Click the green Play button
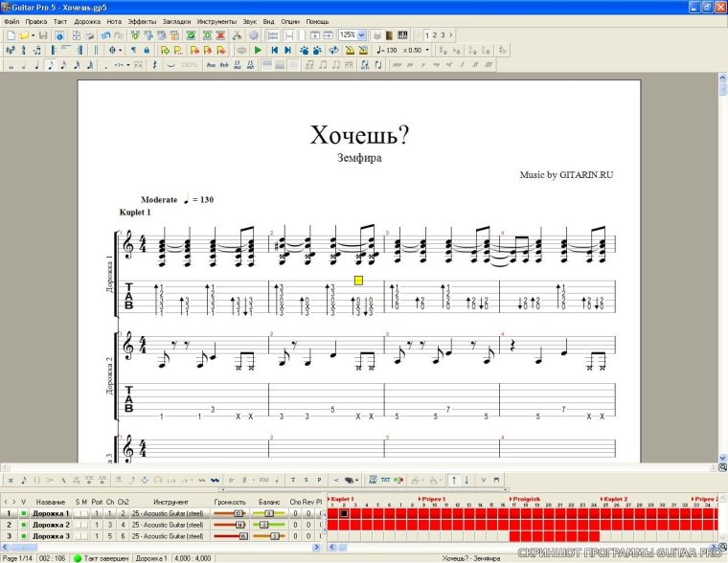Viewport: 728px width, 563px height. (x=258, y=50)
